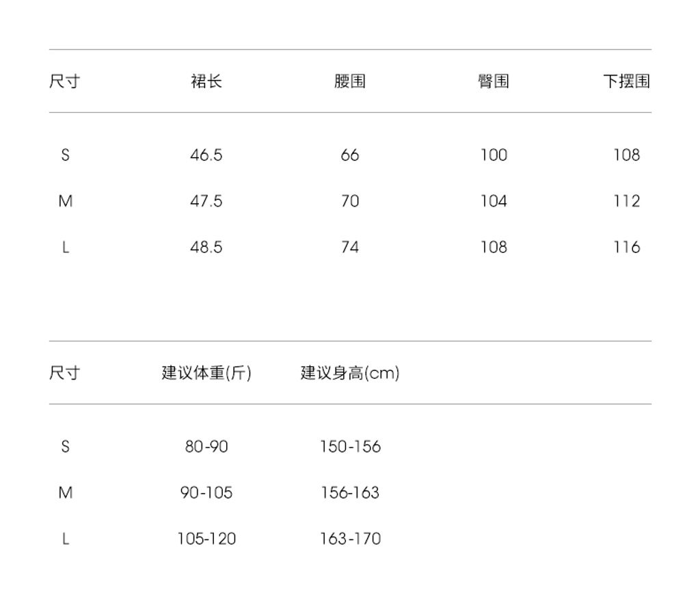Select the 163-170 suggested height cell
Viewport: 700px width, 601px height.
click(350, 539)
